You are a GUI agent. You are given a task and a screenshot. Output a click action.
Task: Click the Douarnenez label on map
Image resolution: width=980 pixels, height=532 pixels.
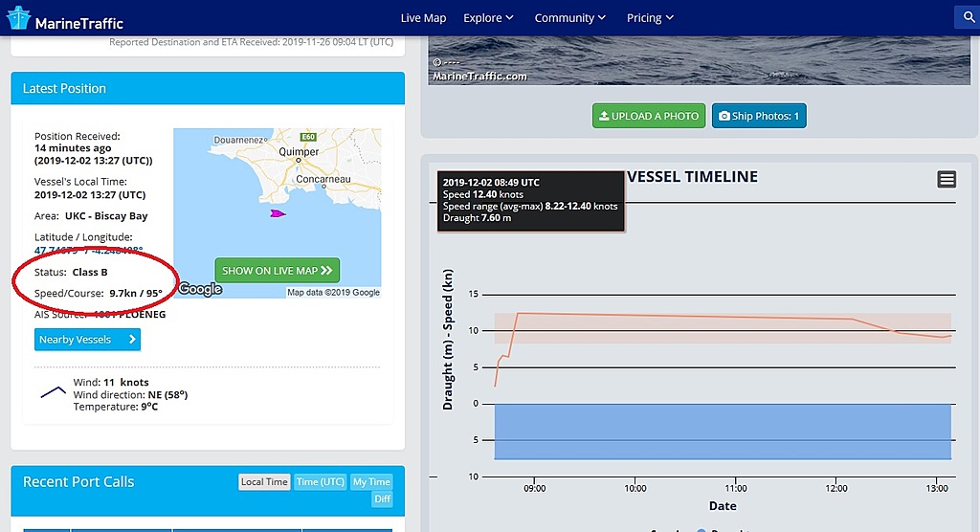click(x=240, y=140)
